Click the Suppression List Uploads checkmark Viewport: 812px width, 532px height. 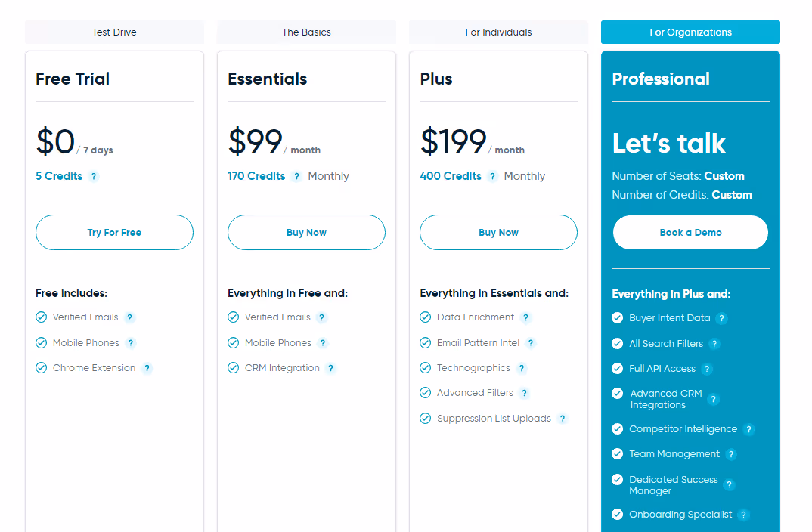[425, 418]
